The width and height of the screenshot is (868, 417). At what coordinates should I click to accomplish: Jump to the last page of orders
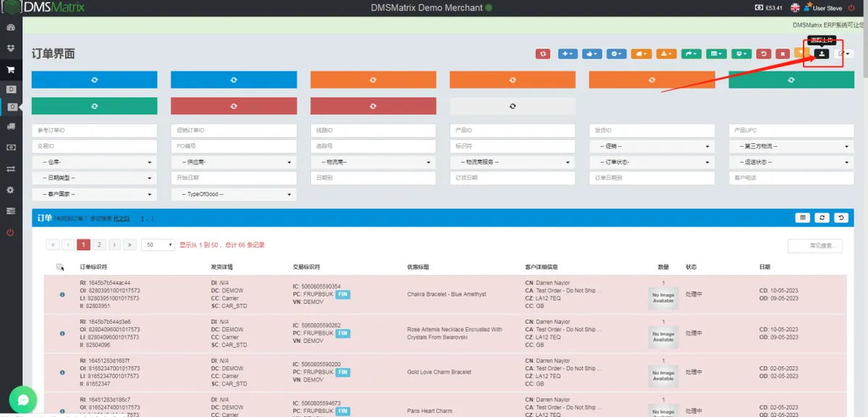point(129,245)
